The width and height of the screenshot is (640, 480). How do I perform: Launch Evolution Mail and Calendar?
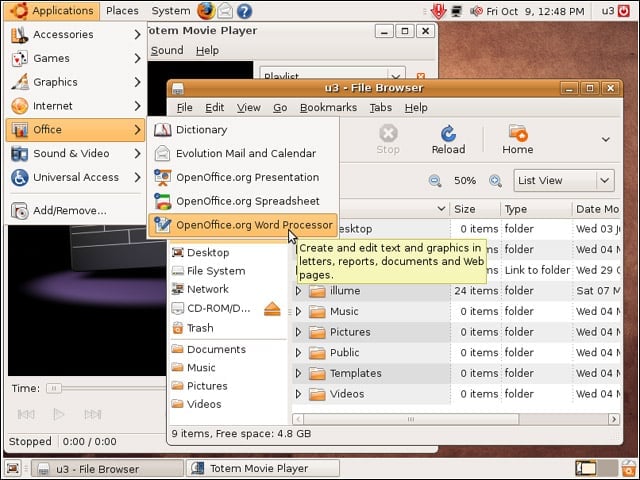pyautogui.click(x=243, y=153)
